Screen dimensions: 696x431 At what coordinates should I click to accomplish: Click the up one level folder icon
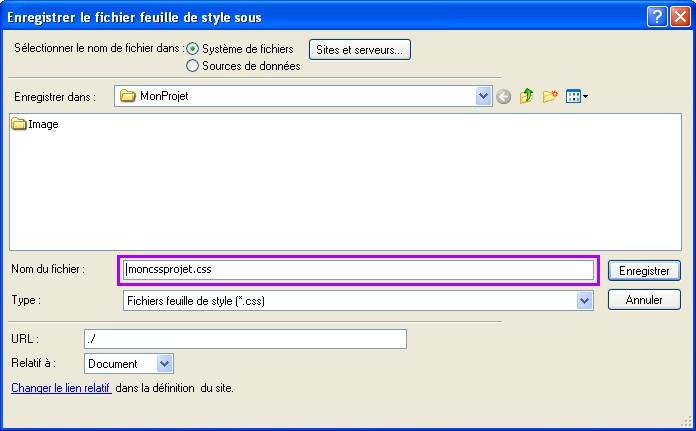point(527,97)
